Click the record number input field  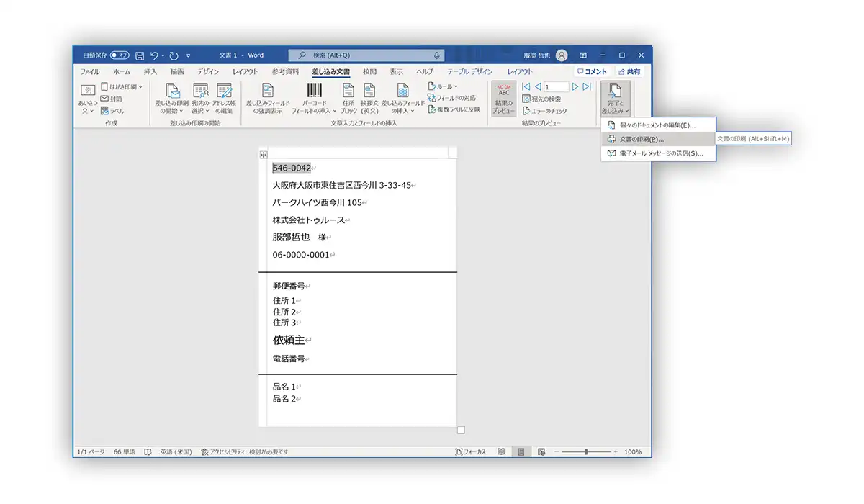[557, 86]
